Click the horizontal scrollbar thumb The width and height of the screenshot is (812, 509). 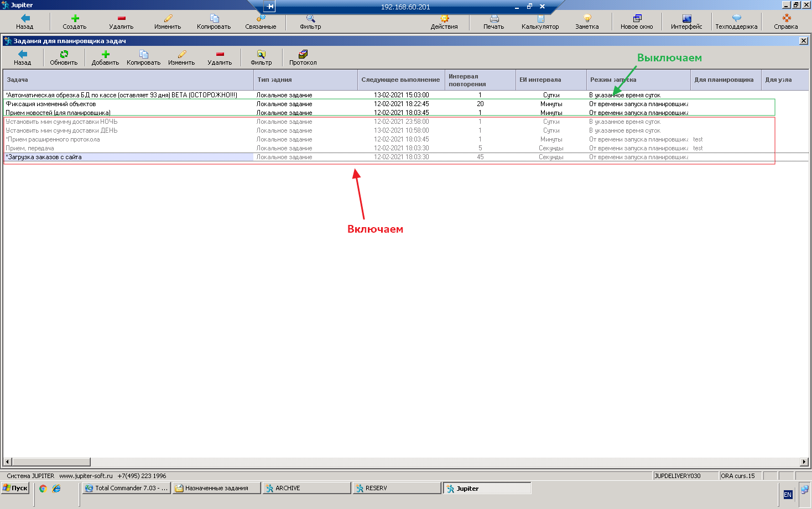(x=51, y=462)
